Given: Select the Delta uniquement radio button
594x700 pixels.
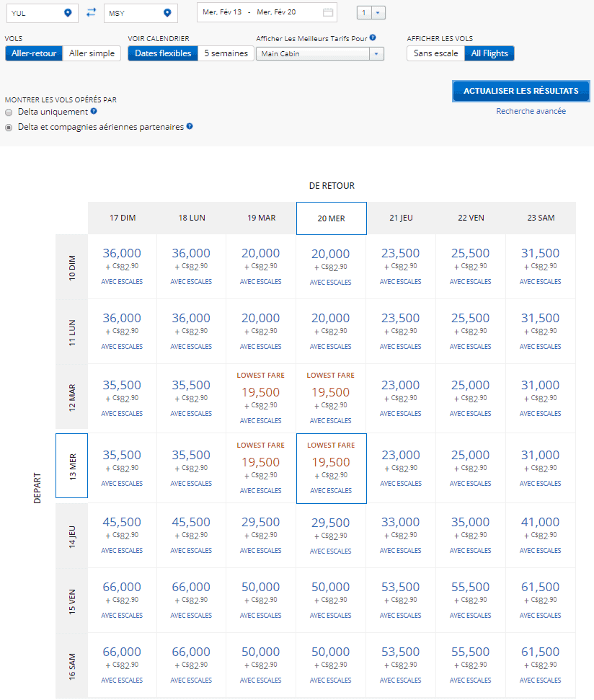Looking at the screenshot, I should click(x=9, y=112).
